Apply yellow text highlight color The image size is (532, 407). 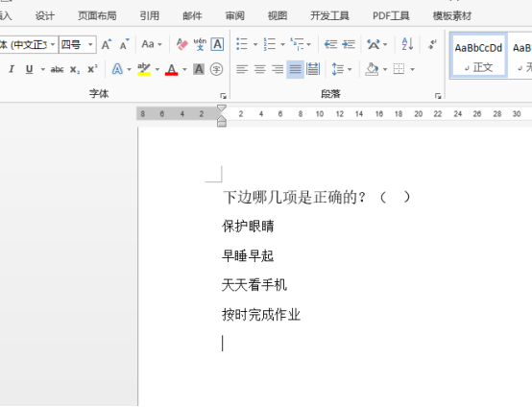tap(144, 69)
